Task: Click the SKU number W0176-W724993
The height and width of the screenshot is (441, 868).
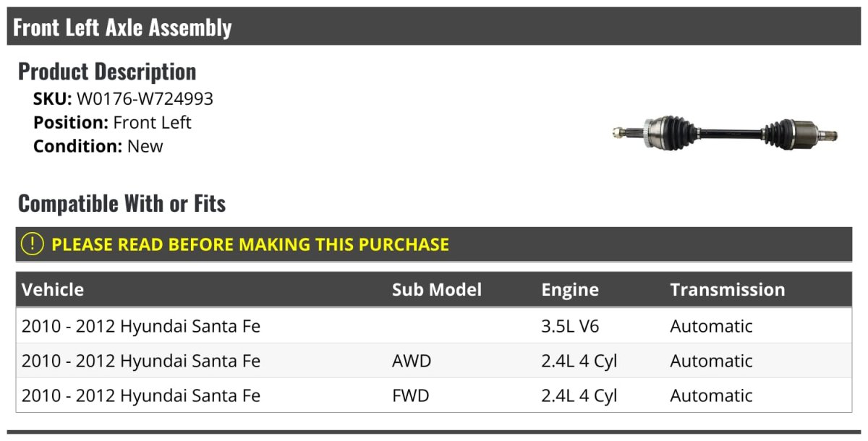Action: tap(145, 99)
